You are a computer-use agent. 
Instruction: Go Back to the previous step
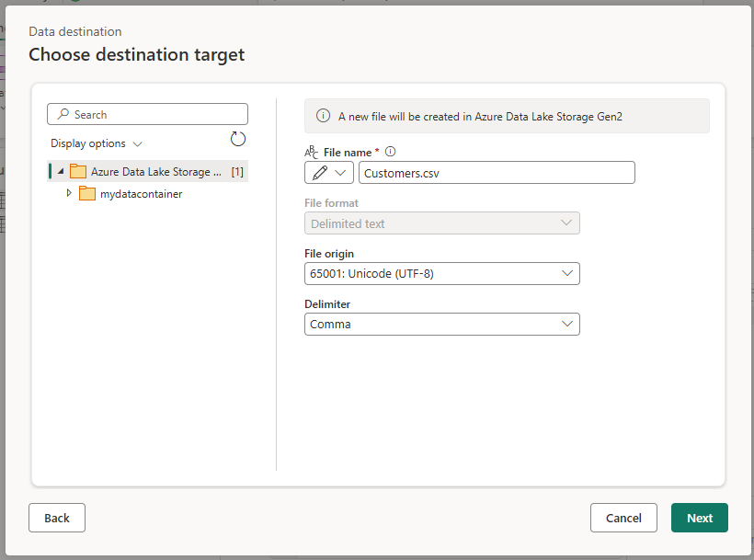coord(57,518)
